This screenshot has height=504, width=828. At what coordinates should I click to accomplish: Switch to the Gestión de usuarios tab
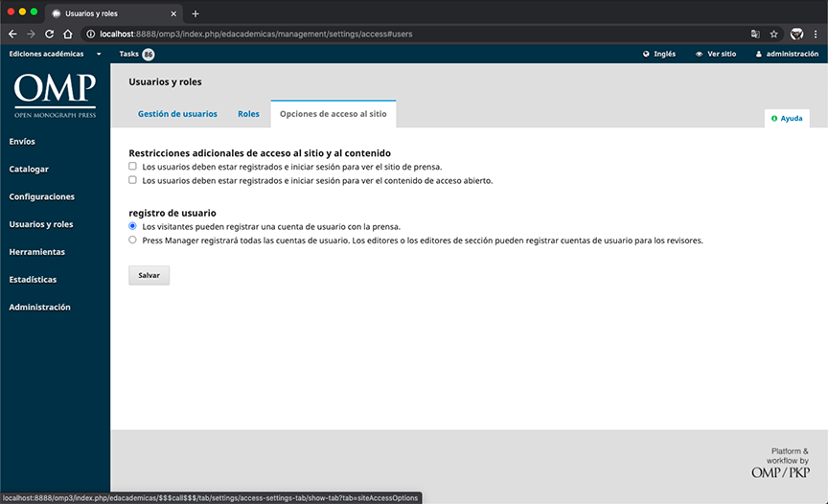coord(177,114)
